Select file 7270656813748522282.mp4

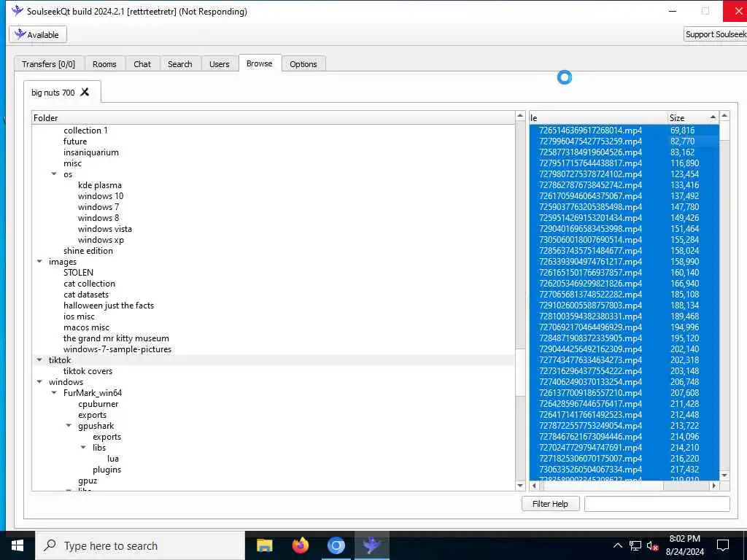pos(590,295)
